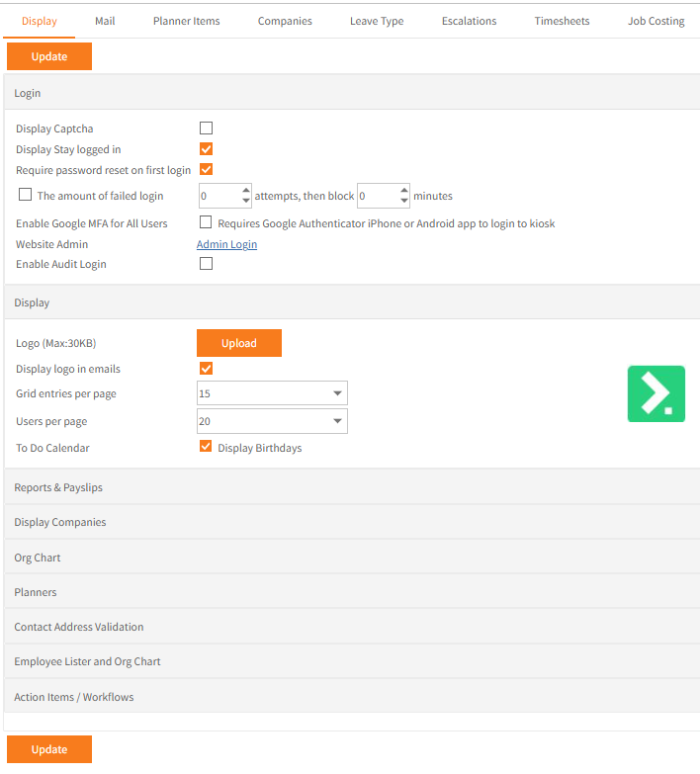This screenshot has width=700, height=774.
Task: Click the green company logo image
Action: 656,393
